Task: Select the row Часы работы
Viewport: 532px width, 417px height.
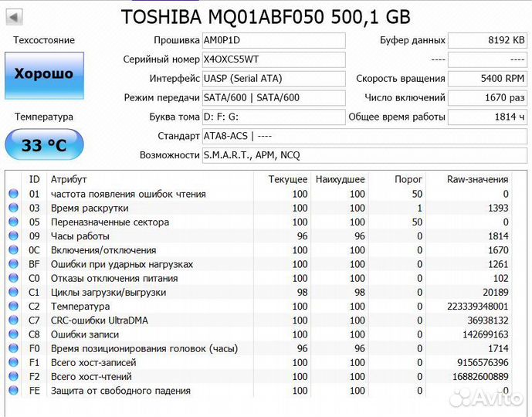Action: click(x=259, y=236)
